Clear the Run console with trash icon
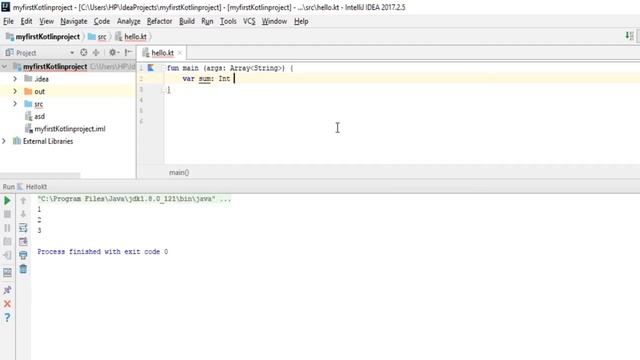 23,269
